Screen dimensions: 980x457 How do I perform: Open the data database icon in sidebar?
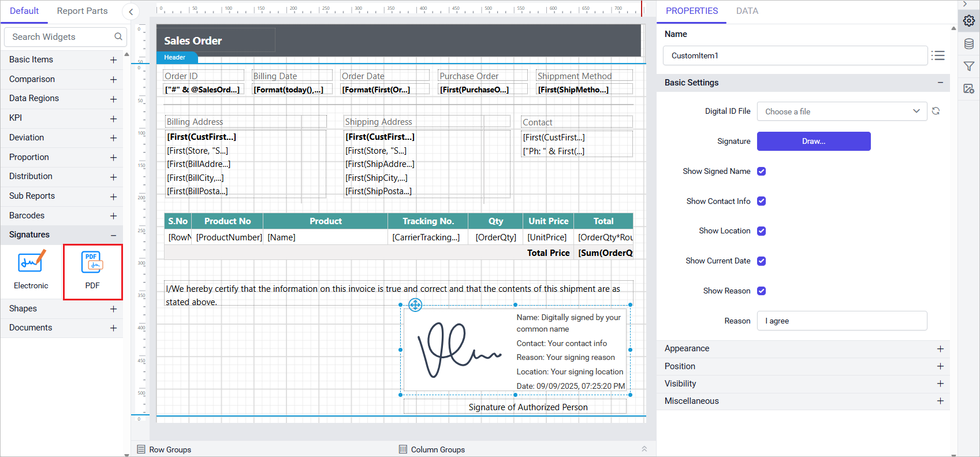point(969,44)
